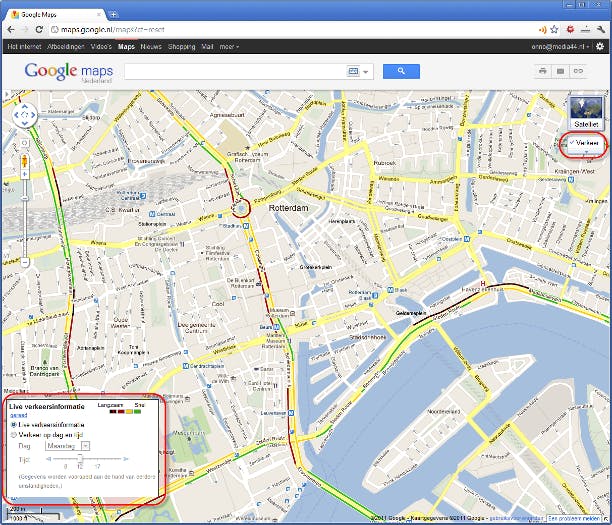Click the Tijd time slider handle
Image resolution: width=612 pixels, height=525 pixels.
pyautogui.click(x=80, y=459)
